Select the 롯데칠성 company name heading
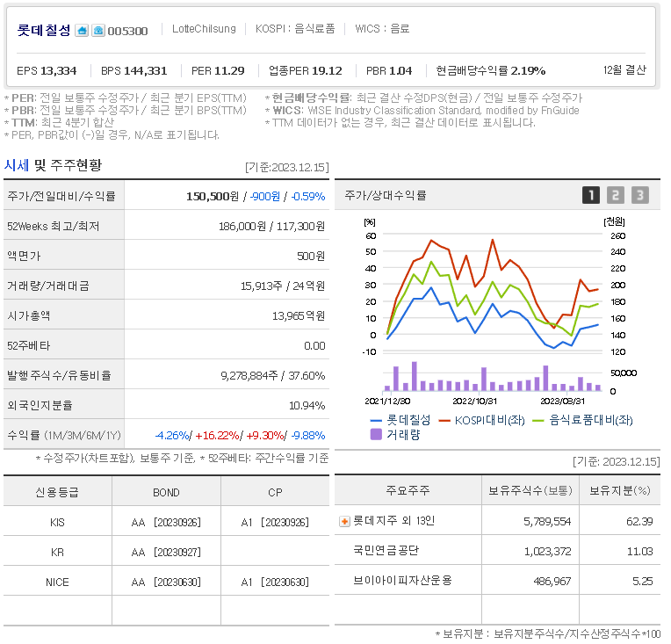Screen dimensions: 671x644 pos(44,30)
